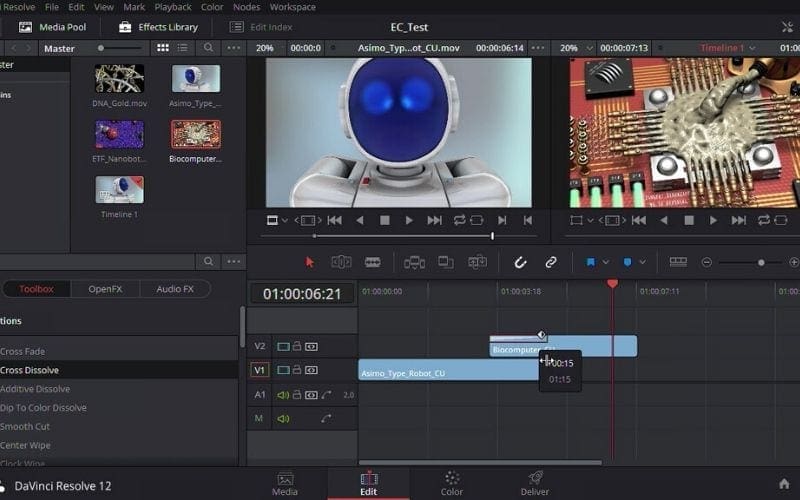800x500 pixels.
Task: Add a blue marker to timeline
Action: click(628, 262)
